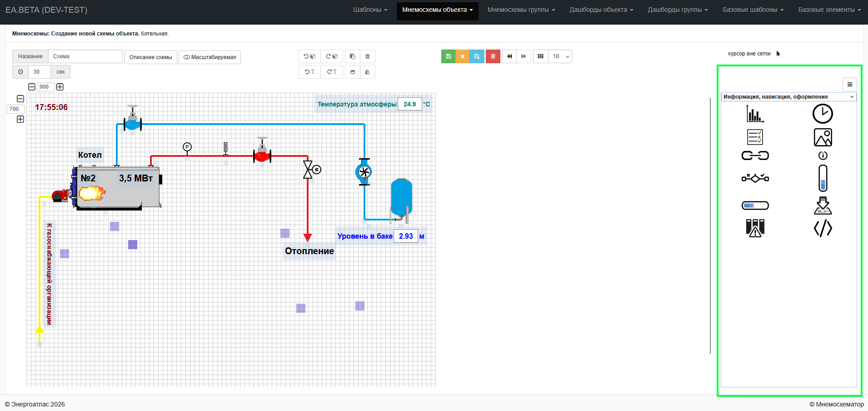Click the Описание схемы button
This screenshot has height=411, width=868.
click(x=150, y=57)
